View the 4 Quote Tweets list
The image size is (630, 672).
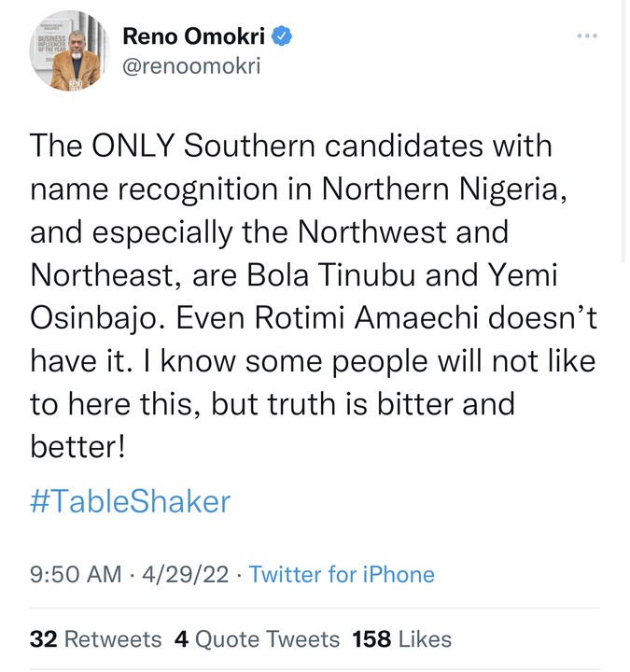[x=257, y=638]
